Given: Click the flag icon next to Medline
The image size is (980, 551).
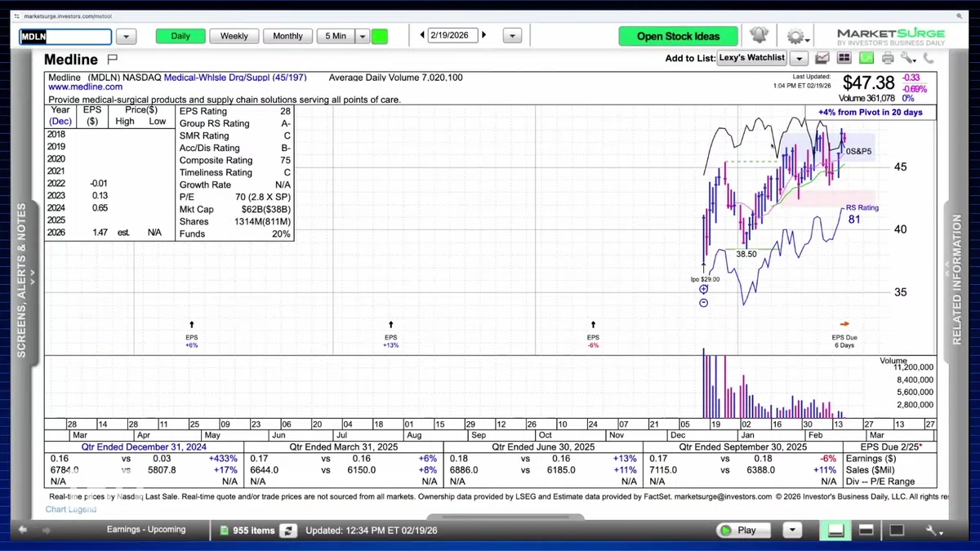Looking at the screenshot, I should [113, 59].
